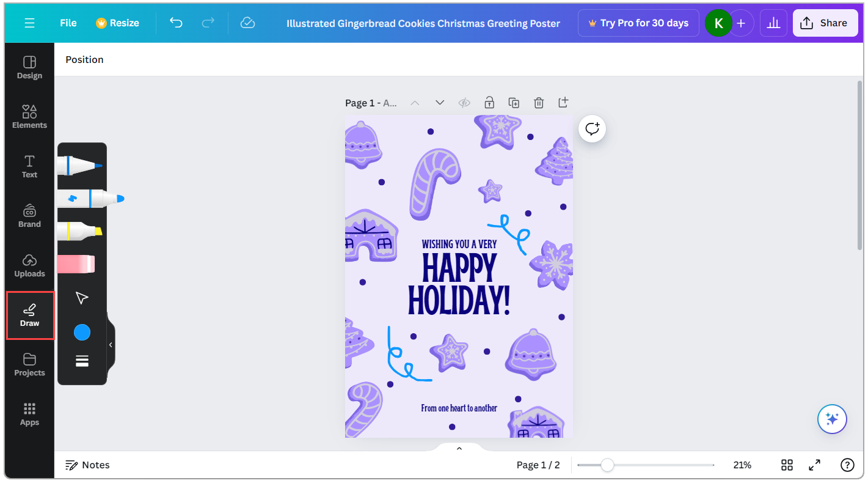The height and width of the screenshot is (483, 868).
Task: Lock Page 1 with the padlock
Action: [x=489, y=103]
